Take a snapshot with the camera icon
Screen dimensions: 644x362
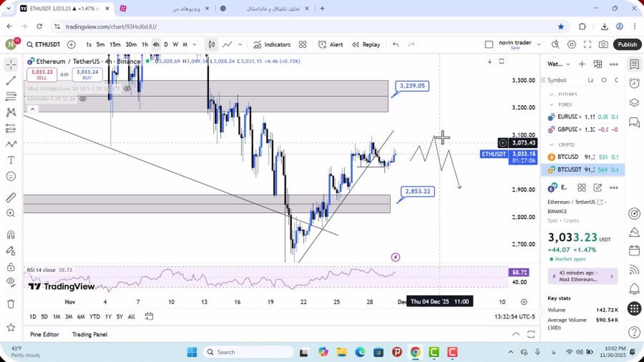[x=604, y=45]
